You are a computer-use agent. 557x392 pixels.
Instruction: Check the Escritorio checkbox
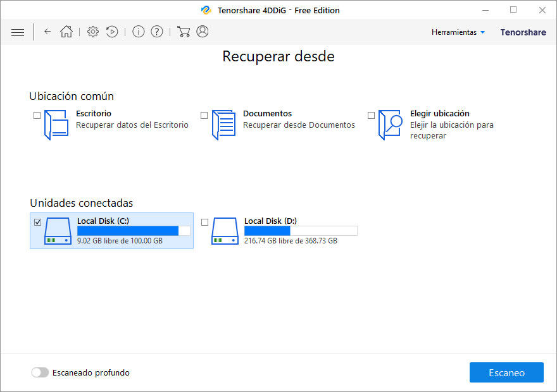37,115
